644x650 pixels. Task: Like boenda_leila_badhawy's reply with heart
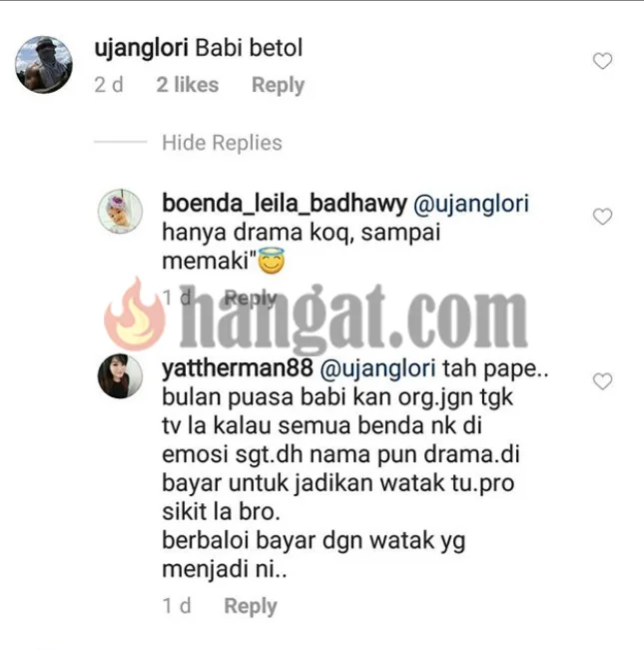point(602,217)
